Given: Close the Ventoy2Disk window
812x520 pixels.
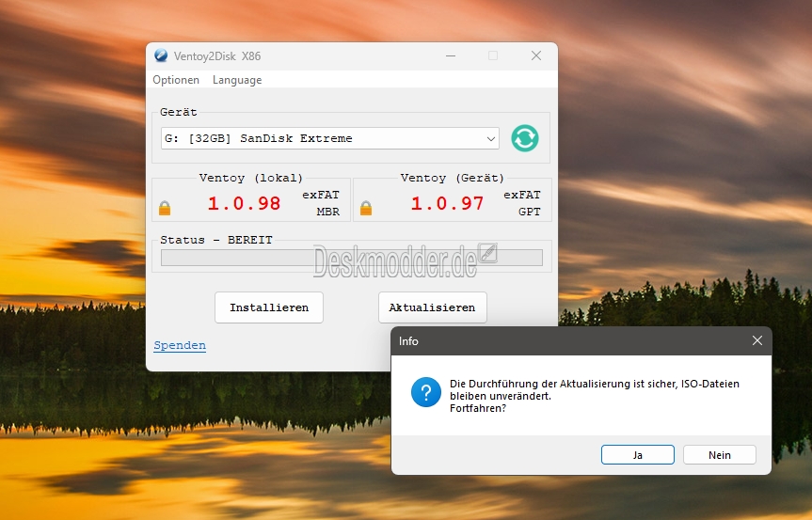Looking at the screenshot, I should tap(536, 55).
